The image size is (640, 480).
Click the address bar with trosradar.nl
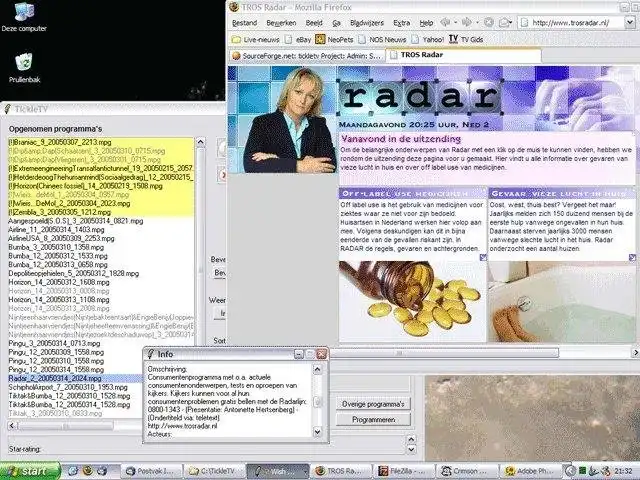(x=571, y=23)
